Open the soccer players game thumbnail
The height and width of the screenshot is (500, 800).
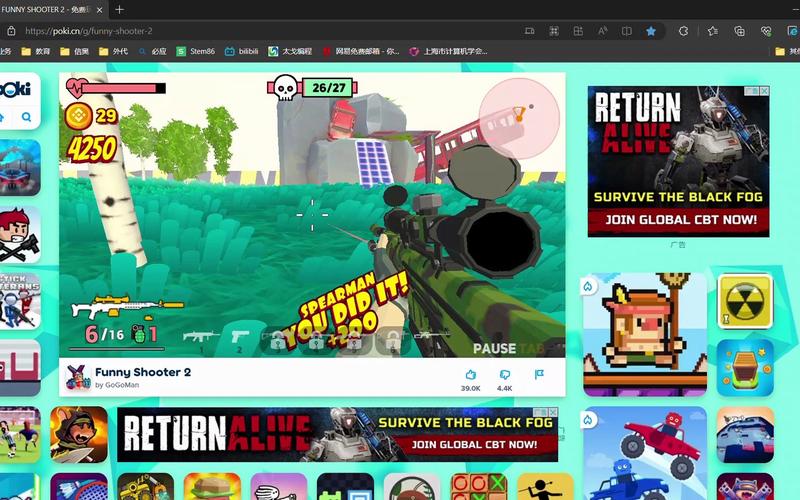pos(19,435)
